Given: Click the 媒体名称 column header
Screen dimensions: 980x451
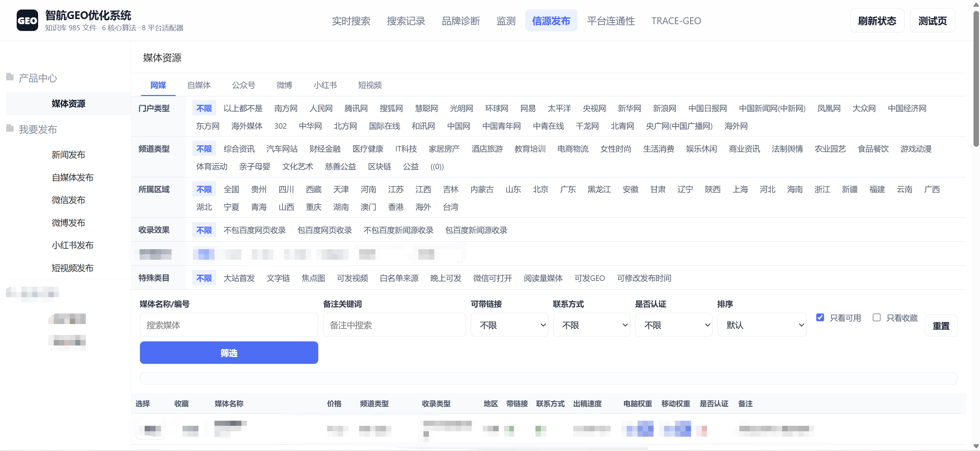Looking at the screenshot, I should tap(229, 403).
